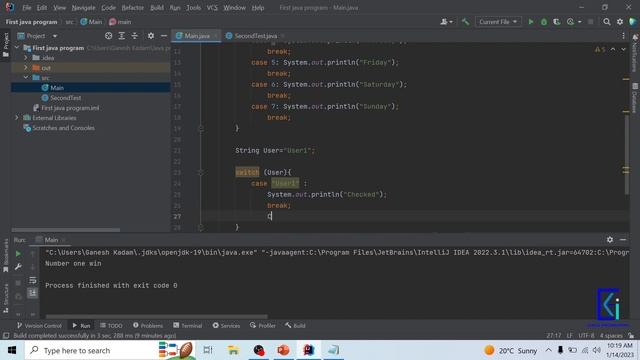Click the Project panel horizontal scrollbar

65,230
